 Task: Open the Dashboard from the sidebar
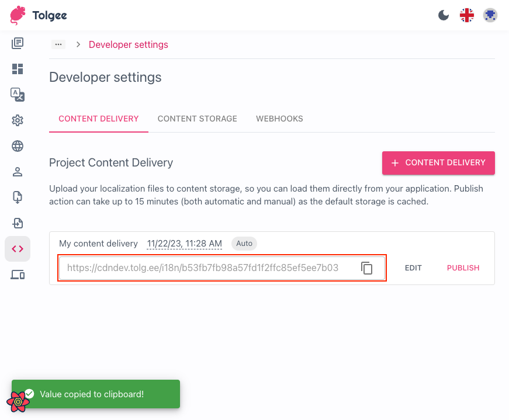tap(17, 69)
